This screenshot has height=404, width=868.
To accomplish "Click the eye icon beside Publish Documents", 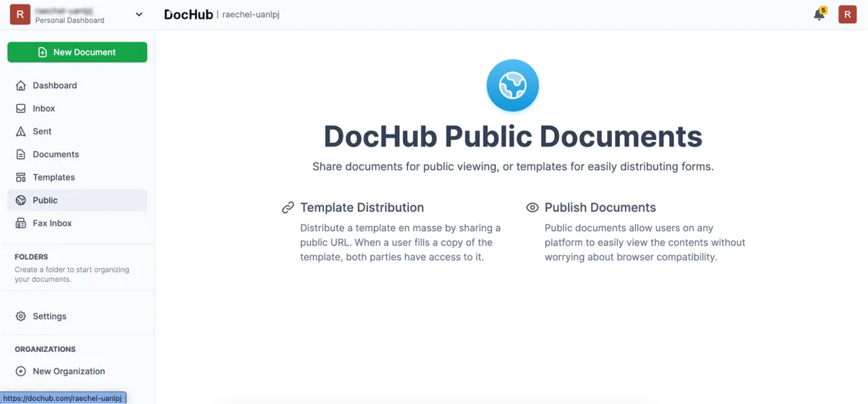I will click(x=532, y=207).
